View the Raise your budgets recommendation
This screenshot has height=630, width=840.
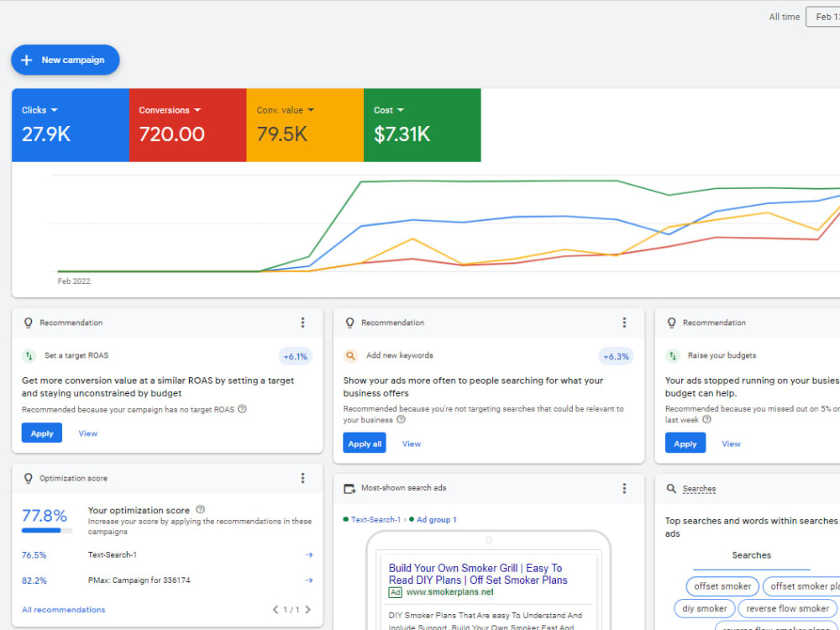[731, 444]
